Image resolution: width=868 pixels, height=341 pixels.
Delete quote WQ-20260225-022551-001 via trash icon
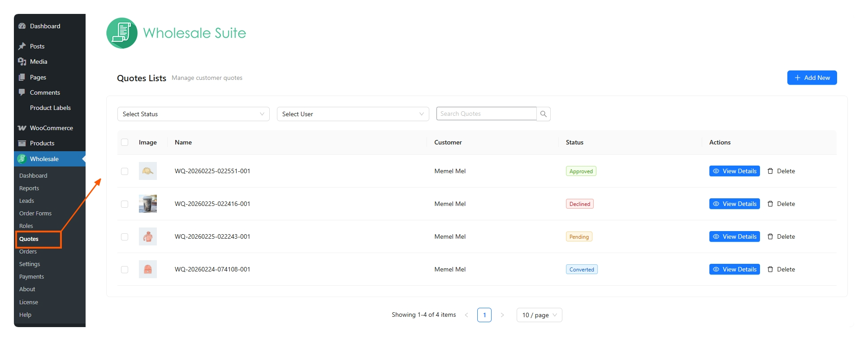pos(770,171)
